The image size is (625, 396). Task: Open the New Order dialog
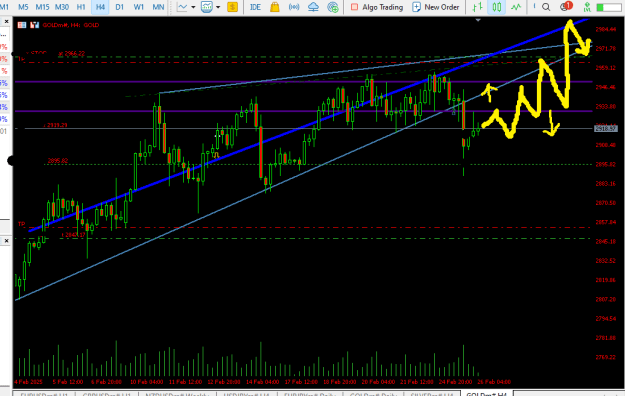click(435, 7)
